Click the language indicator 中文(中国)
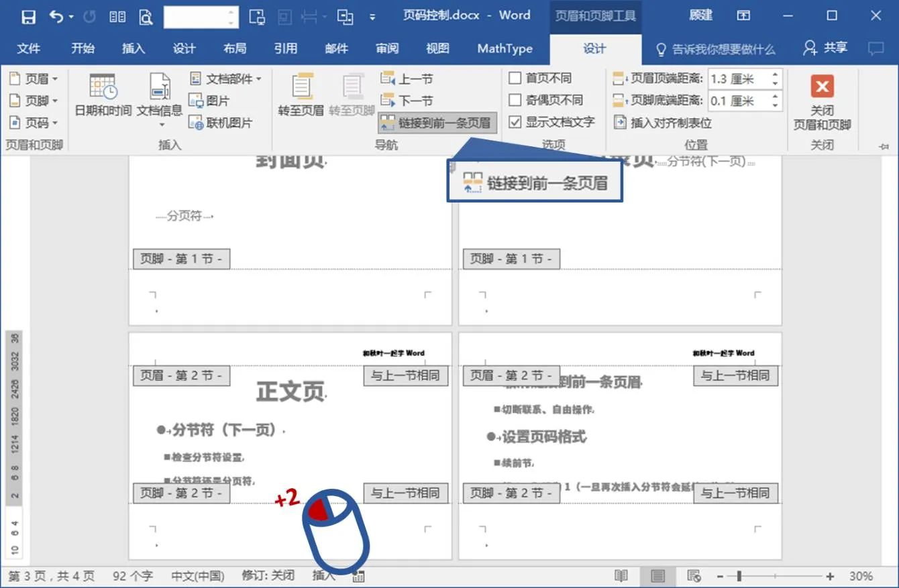This screenshot has height=588, width=899. pos(197,576)
